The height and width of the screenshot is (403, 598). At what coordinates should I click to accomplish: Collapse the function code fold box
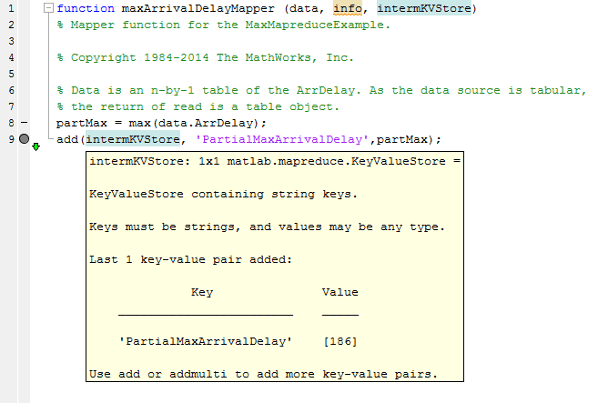48,8
